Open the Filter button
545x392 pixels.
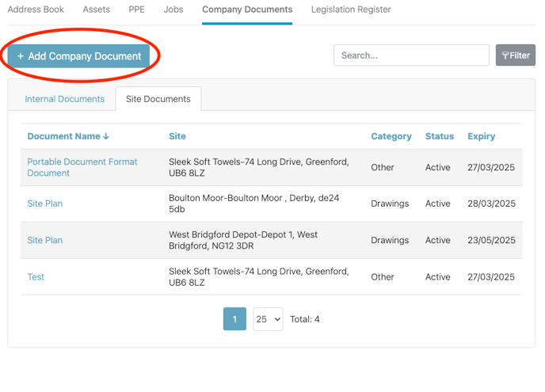pos(516,55)
